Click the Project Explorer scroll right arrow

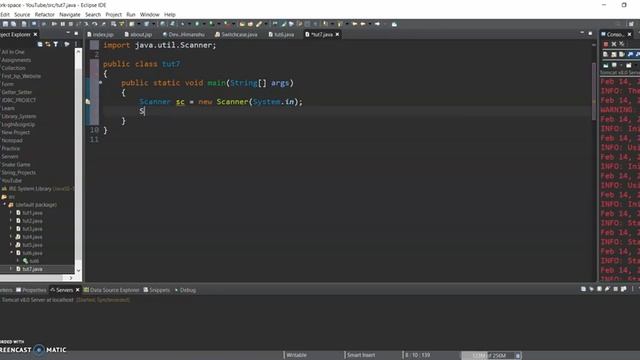pos(71,278)
